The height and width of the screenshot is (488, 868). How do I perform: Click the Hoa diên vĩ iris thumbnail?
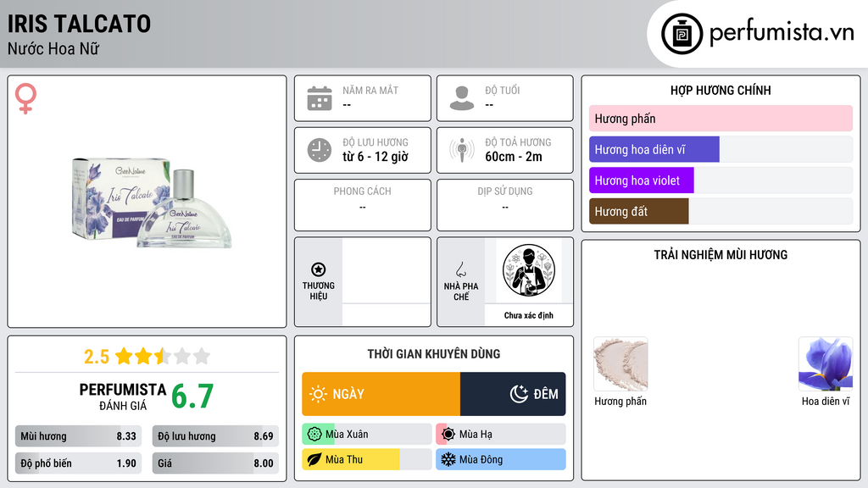pos(826,364)
